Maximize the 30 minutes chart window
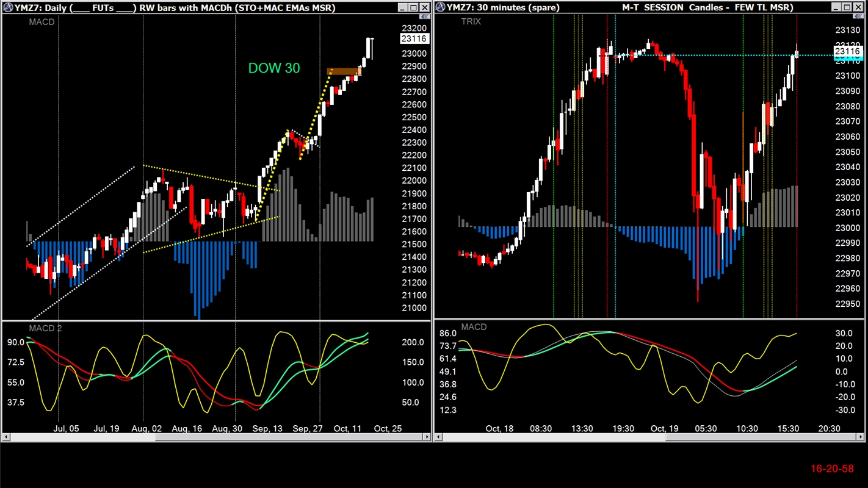Screen dimensions: 868x488 tap(845, 7)
